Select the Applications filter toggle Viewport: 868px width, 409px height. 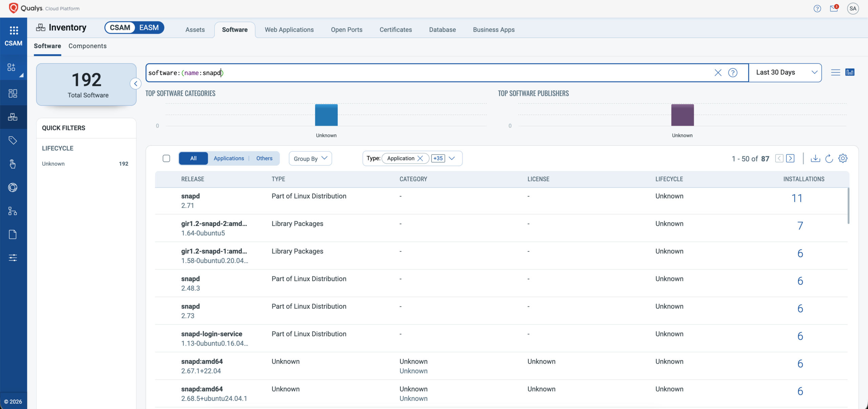tap(229, 158)
